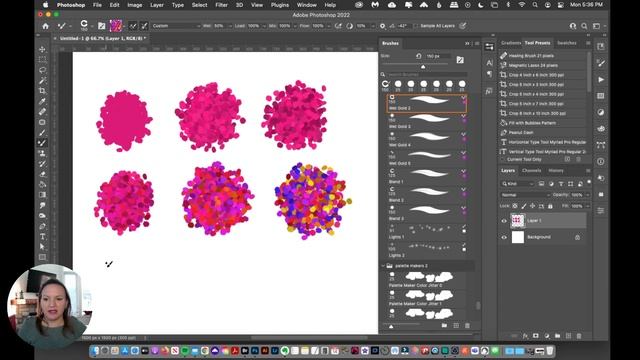The image size is (640, 360).
Task: Open Load percentage dropdown arrow
Action: pos(264,26)
